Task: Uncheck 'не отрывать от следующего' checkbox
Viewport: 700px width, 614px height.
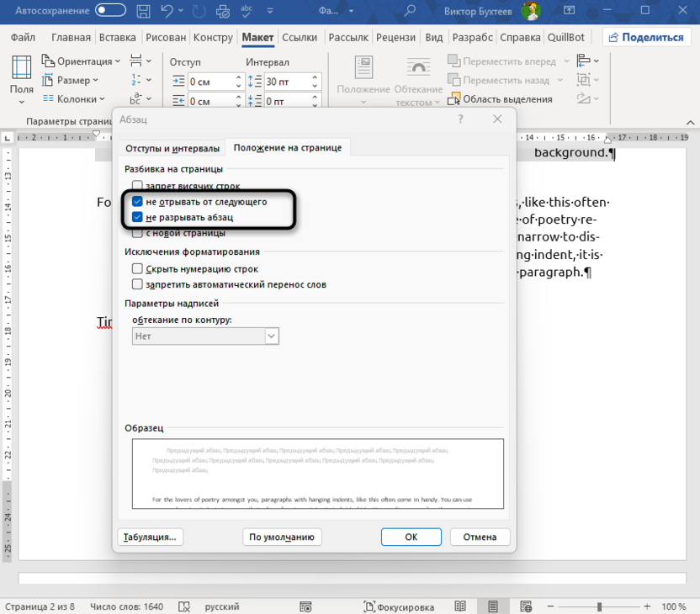Action: point(138,202)
